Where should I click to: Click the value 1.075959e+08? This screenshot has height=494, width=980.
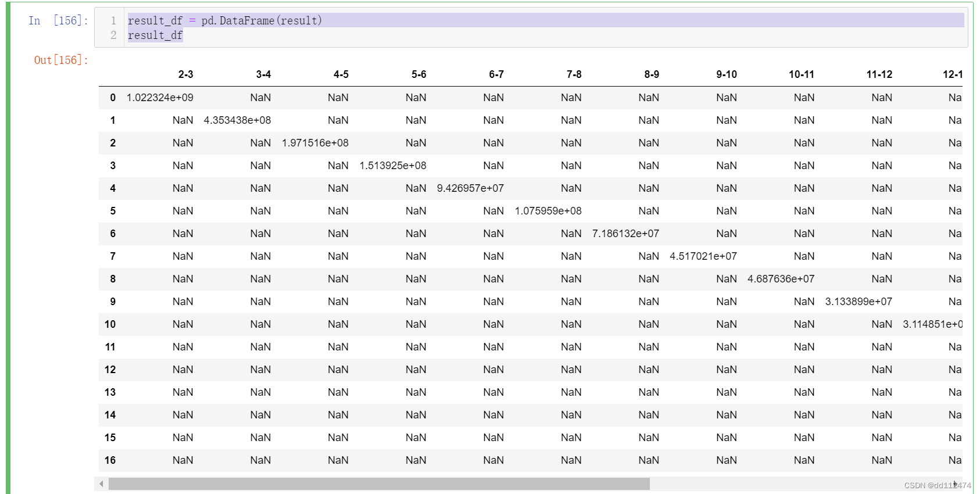coord(548,211)
